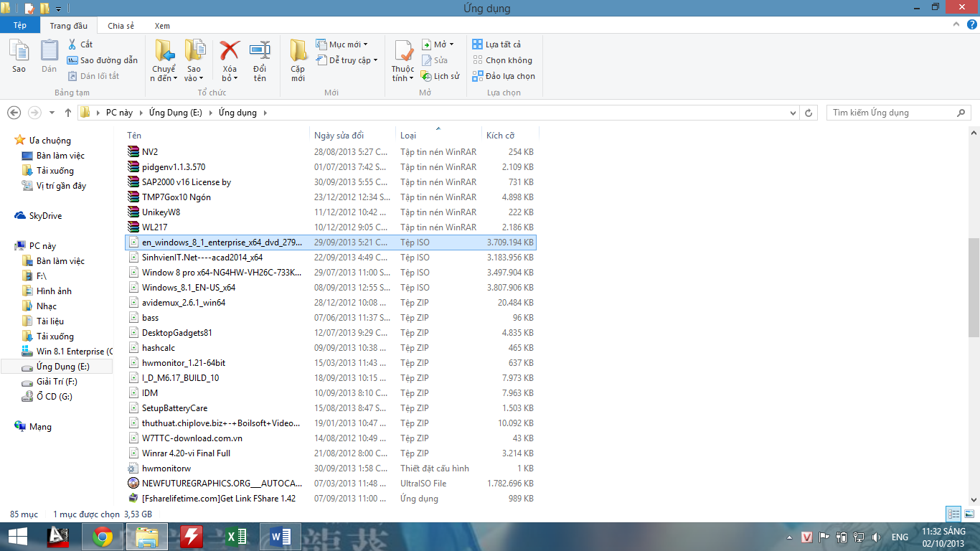Collapse ribbon with chevron arrow
Screen dimensions: 980x551
pos(956,26)
